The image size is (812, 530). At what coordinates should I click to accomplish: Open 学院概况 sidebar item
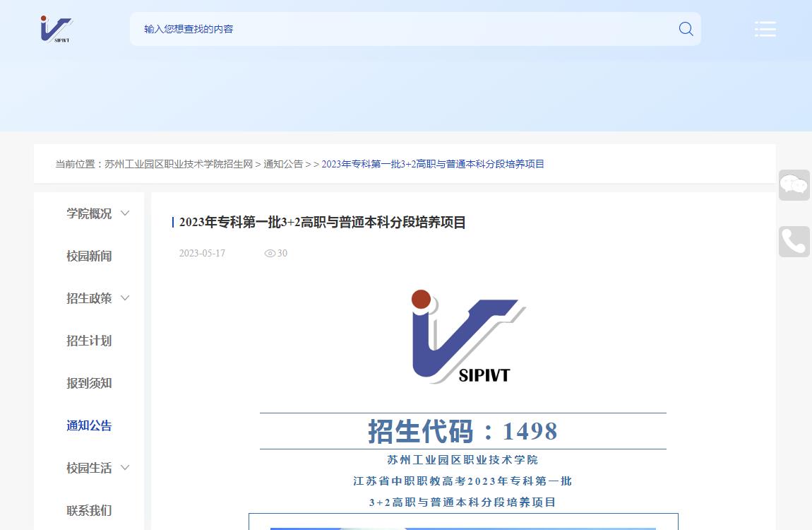click(89, 213)
